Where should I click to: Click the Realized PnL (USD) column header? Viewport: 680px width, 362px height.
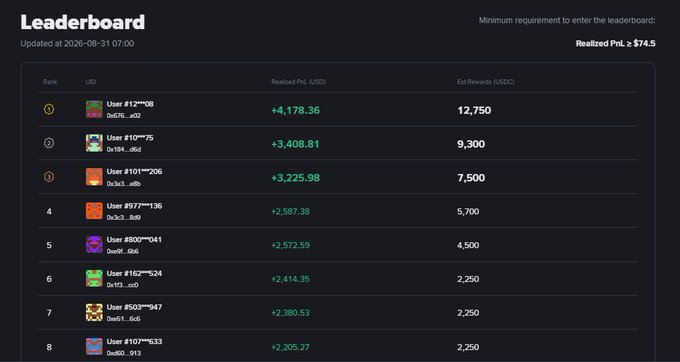298,82
